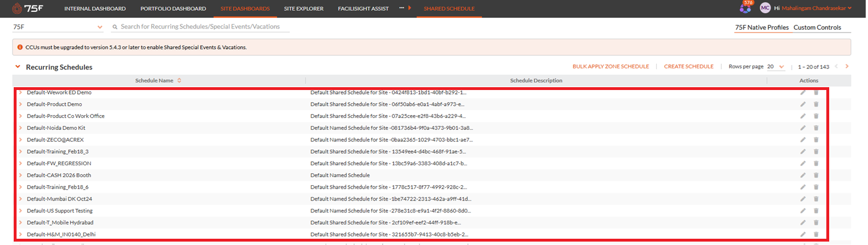The width and height of the screenshot is (868, 245).
Task: Delete the Default-Training_Feb18_3 schedule
Action: click(x=816, y=152)
